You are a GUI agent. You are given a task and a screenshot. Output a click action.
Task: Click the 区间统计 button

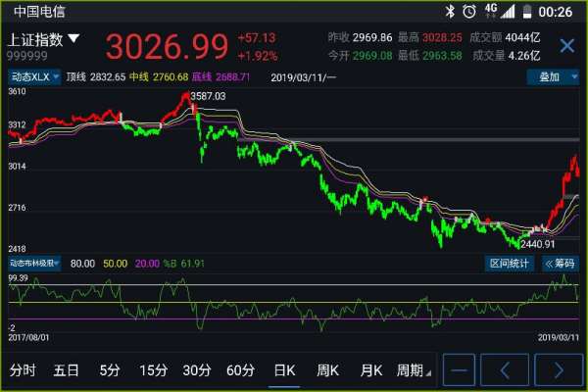509,263
